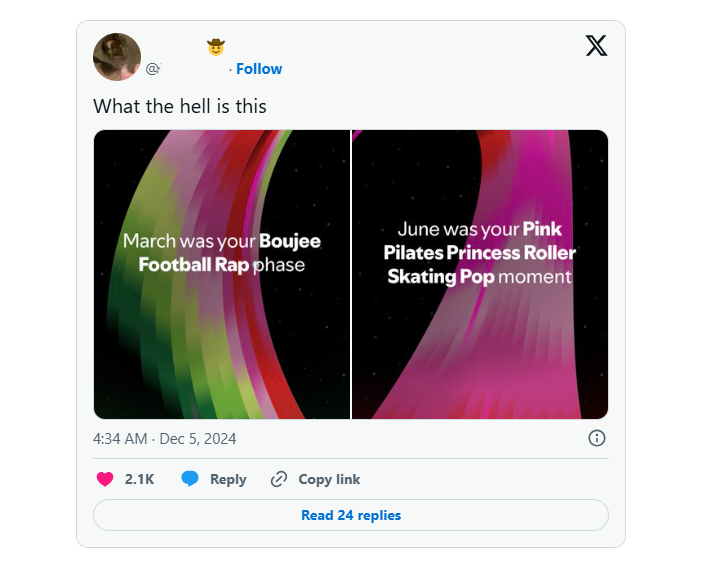
Task: Click the "What the hell is this" text
Action: pyautogui.click(x=180, y=106)
